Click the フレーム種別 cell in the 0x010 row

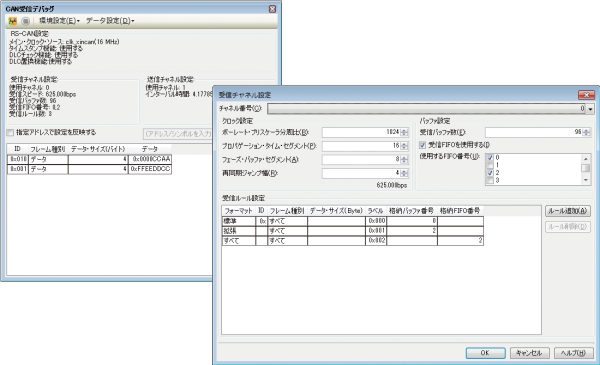click(48, 159)
